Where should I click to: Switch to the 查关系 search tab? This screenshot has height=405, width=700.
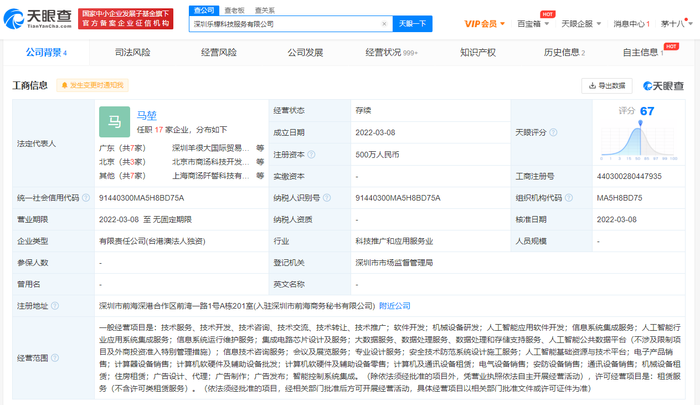tap(265, 10)
